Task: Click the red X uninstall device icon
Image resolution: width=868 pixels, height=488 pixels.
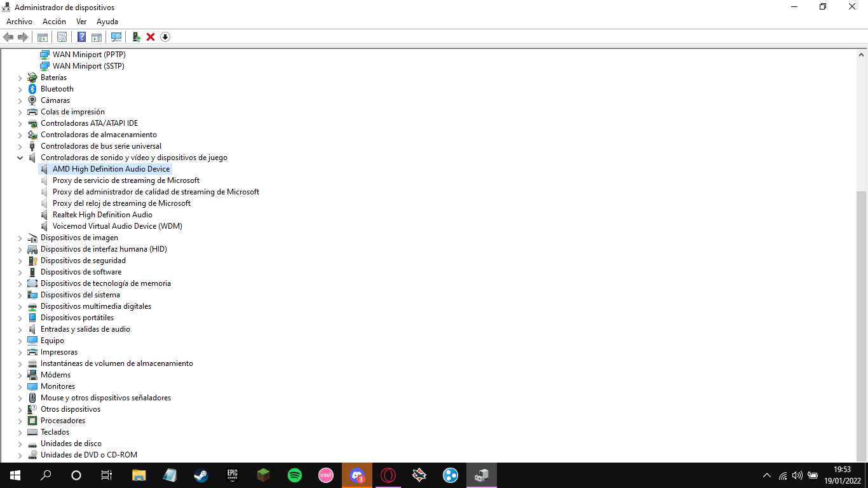Action: 151,37
